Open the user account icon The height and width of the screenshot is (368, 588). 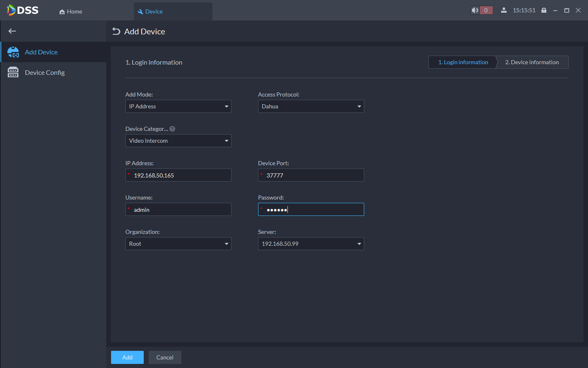[x=504, y=10]
